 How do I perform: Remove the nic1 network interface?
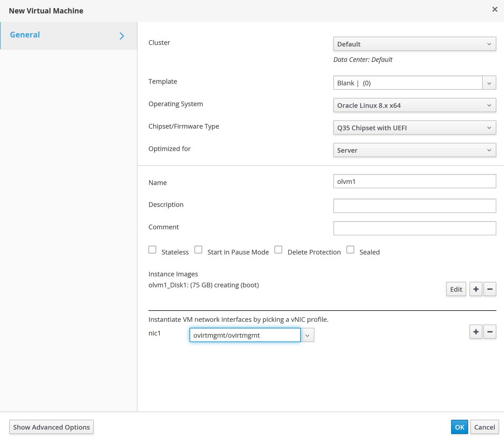pos(490,332)
